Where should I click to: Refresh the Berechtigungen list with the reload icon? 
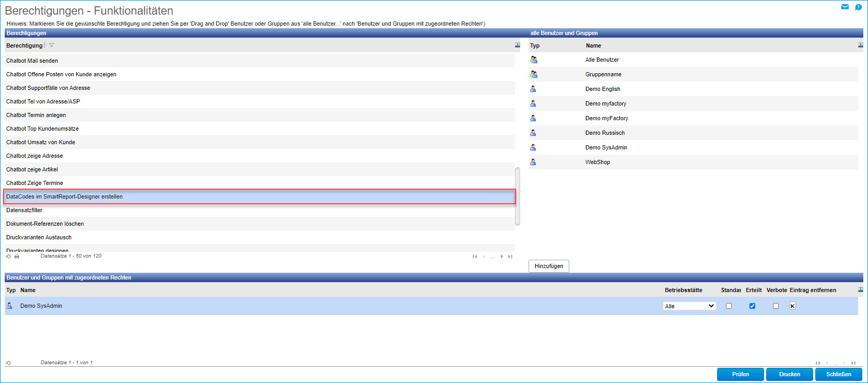coord(8,257)
